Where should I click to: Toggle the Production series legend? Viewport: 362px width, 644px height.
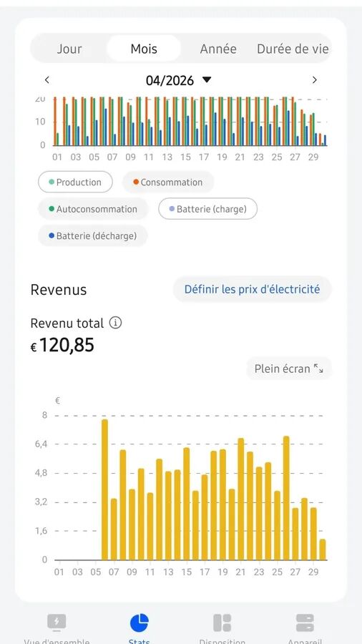coord(75,182)
